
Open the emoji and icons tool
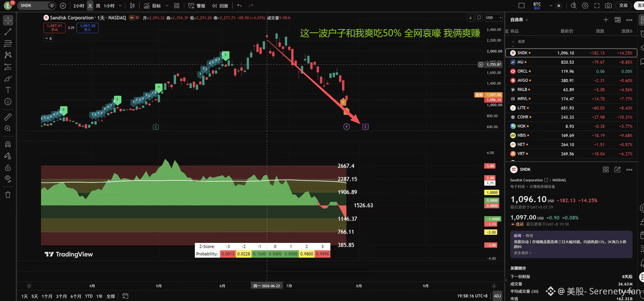tap(8, 102)
